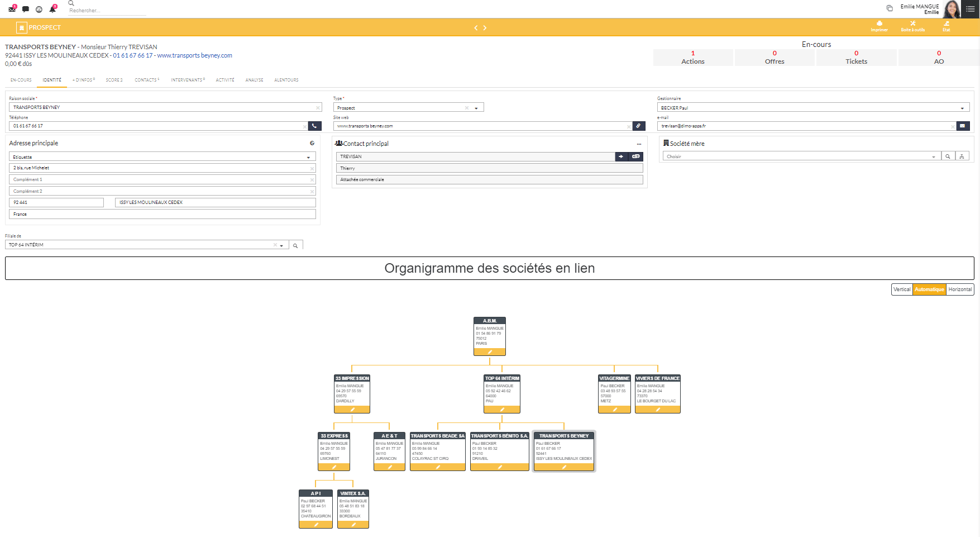Expand the Etiquette address dropdown
Screen dimensions: 980x537
[308, 157]
